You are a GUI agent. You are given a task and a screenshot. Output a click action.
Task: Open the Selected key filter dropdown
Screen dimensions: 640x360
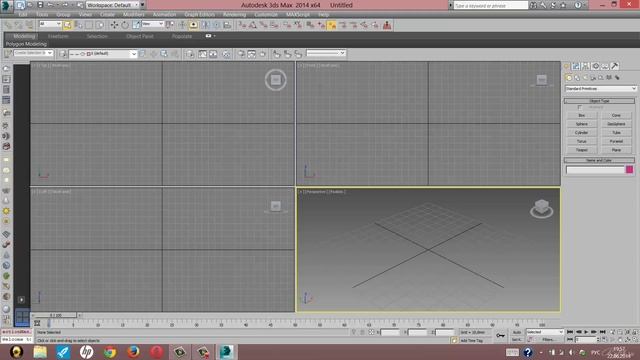coord(544,332)
